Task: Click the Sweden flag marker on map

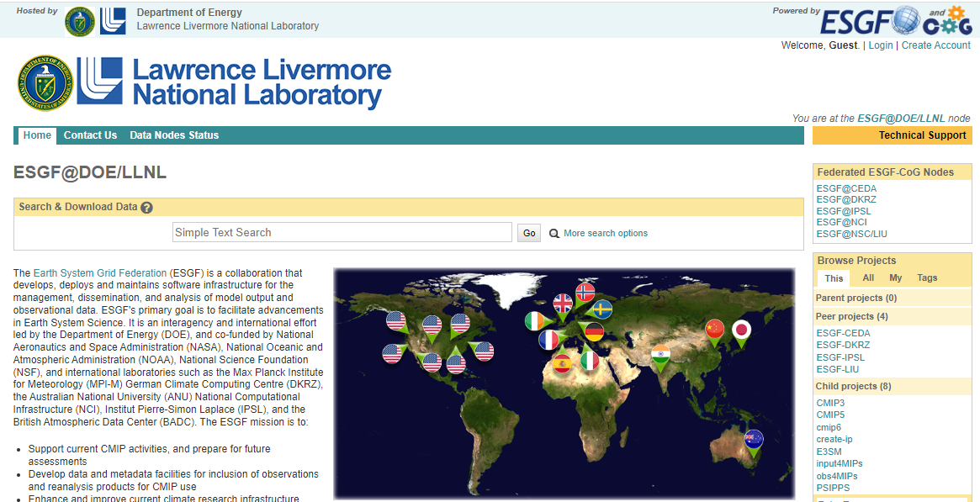Action: click(x=602, y=309)
